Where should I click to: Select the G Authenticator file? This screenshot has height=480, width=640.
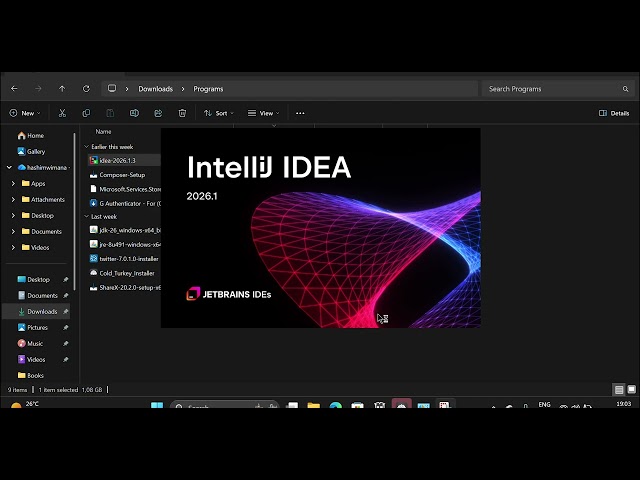pos(124,203)
